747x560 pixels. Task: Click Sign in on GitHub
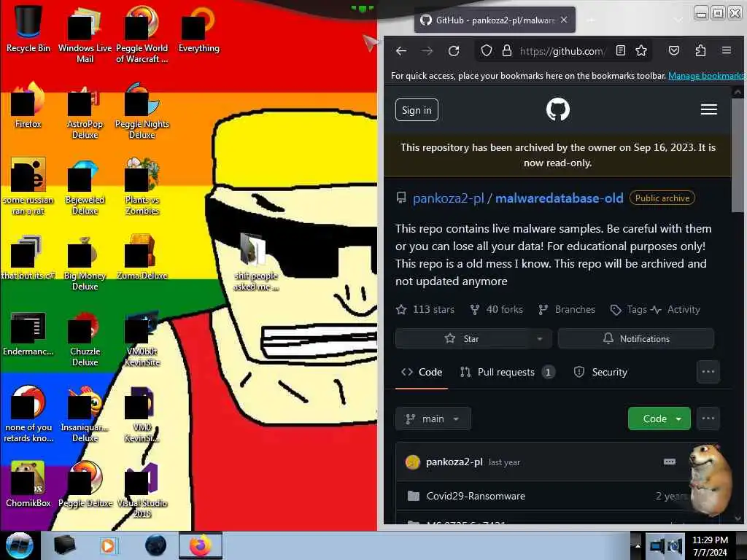[x=417, y=110]
